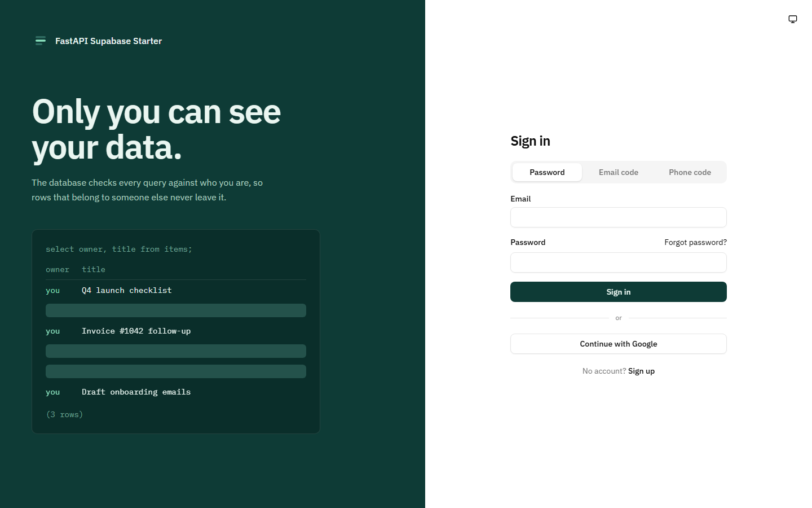This screenshot has height=508, width=812.
Task: Click the 'title' column header
Action: [x=94, y=270]
